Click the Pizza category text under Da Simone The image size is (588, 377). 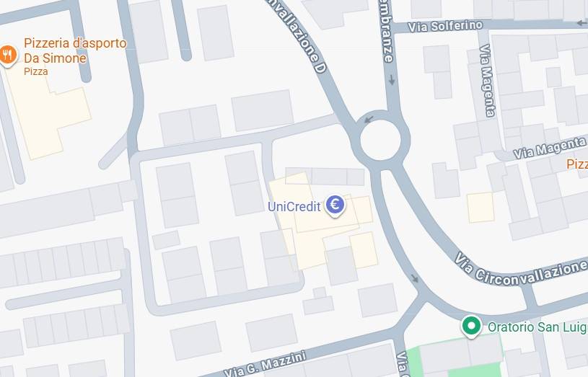point(36,71)
